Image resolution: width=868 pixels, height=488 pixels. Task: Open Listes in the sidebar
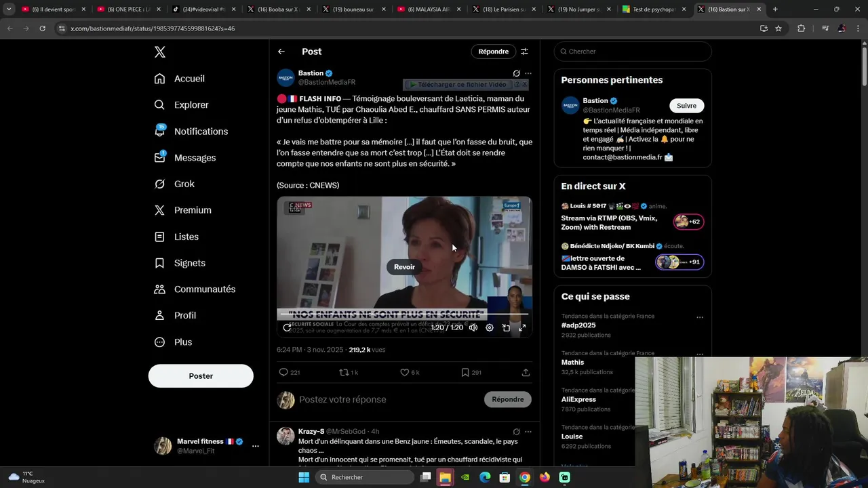pos(177,237)
